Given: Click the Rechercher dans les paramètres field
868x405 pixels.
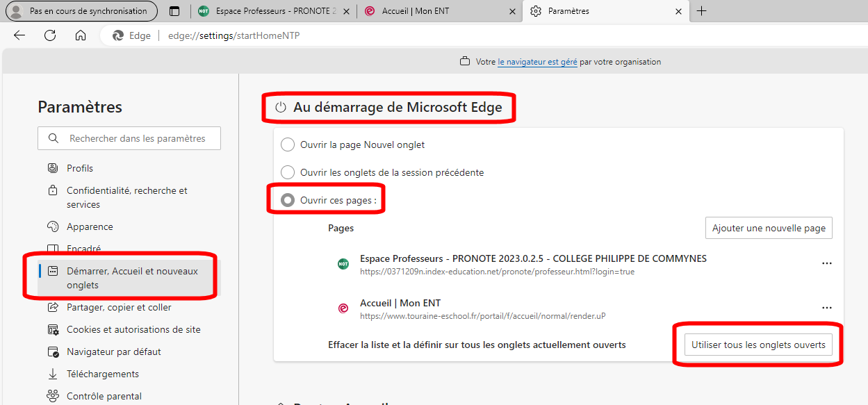Looking at the screenshot, I should 129,138.
